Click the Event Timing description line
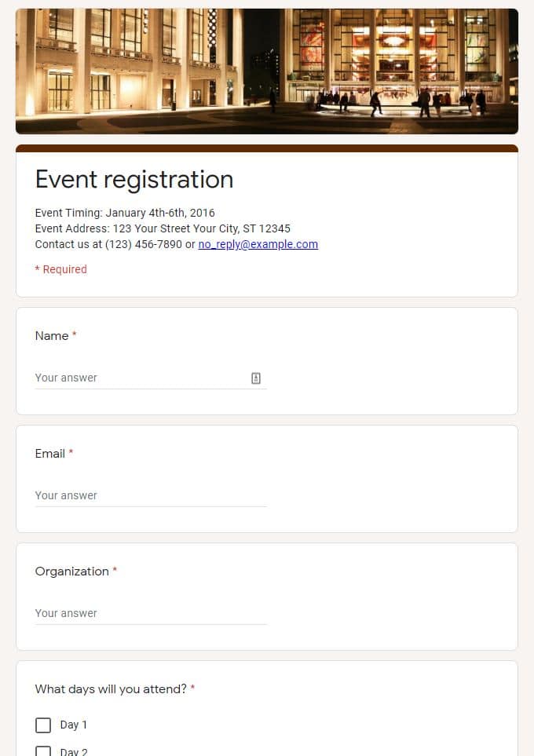This screenshot has width=534, height=756. (125, 213)
